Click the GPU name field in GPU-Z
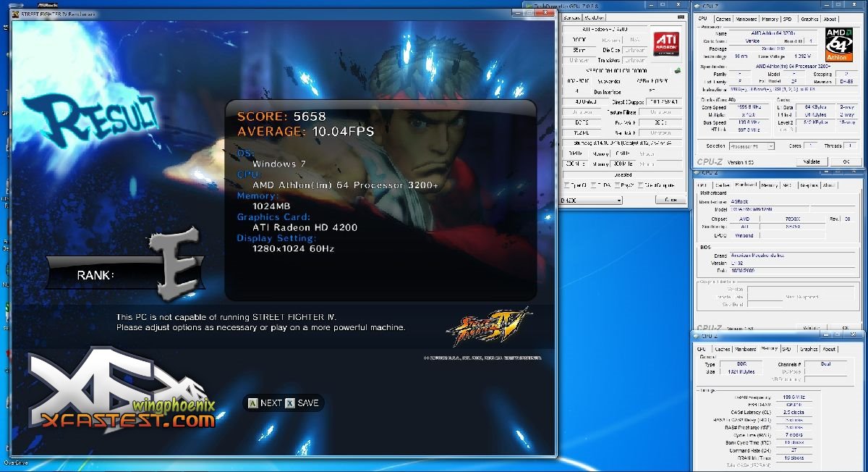 click(605, 30)
